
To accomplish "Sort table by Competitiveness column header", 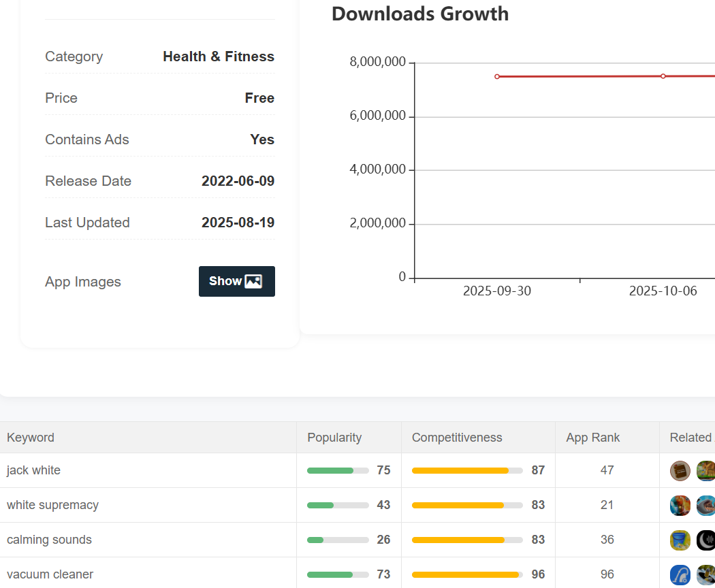I will [457, 438].
